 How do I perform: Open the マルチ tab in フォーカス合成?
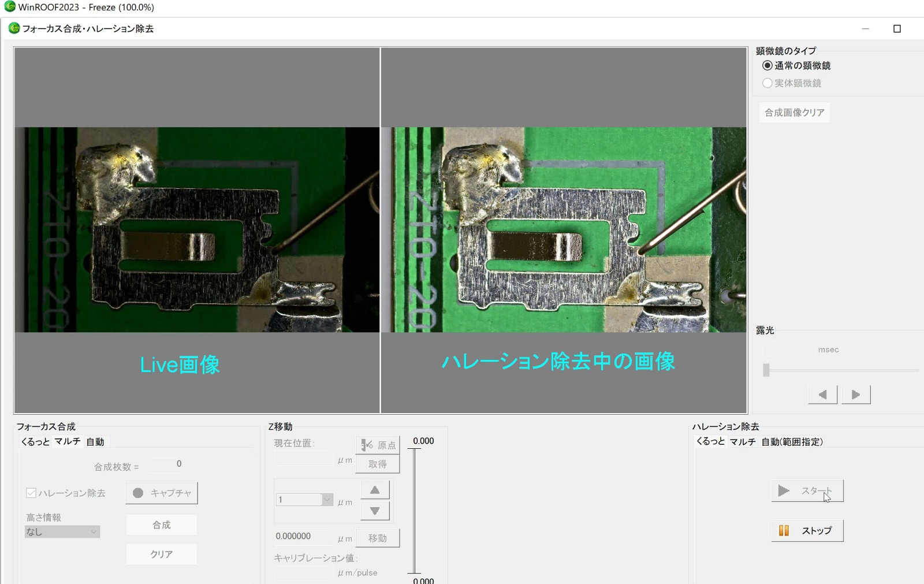[x=68, y=441]
